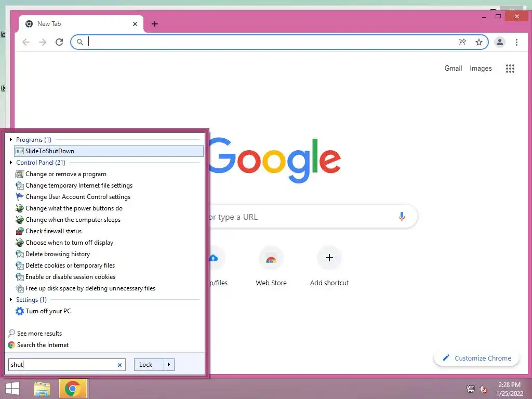
Task: Bookmark this tab with the star icon
Action: pyautogui.click(x=478, y=42)
